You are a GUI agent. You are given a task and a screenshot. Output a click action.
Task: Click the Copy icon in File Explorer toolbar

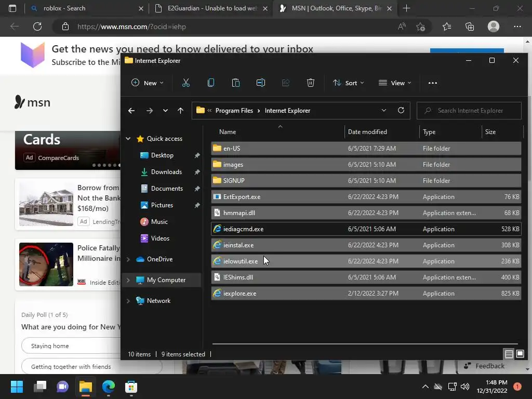pos(211,83)
